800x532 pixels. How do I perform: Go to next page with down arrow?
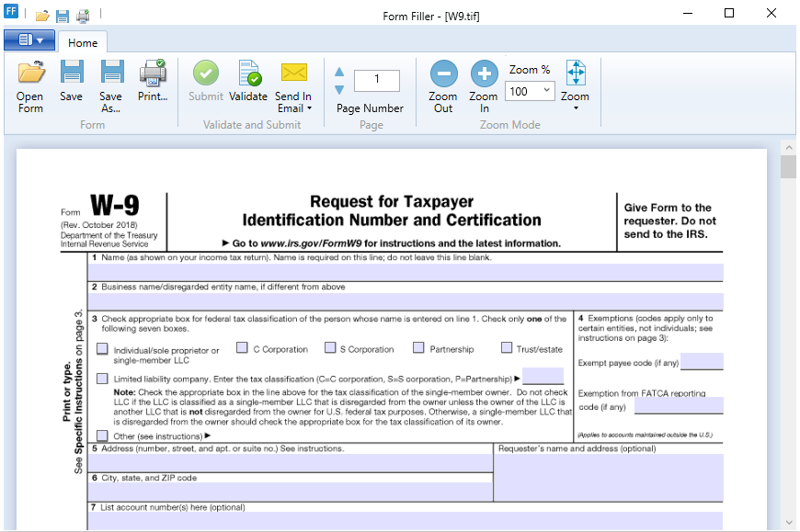click(x=339, y=89)
